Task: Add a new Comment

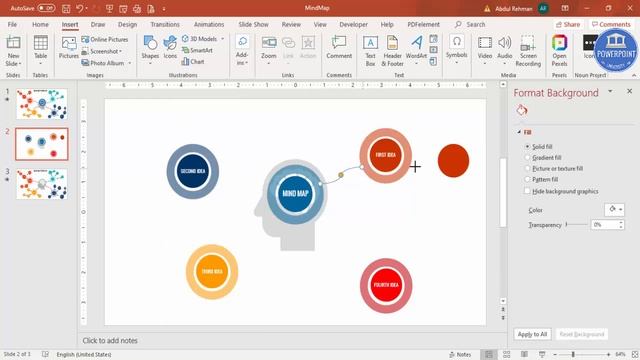Action: pos(339,48)
